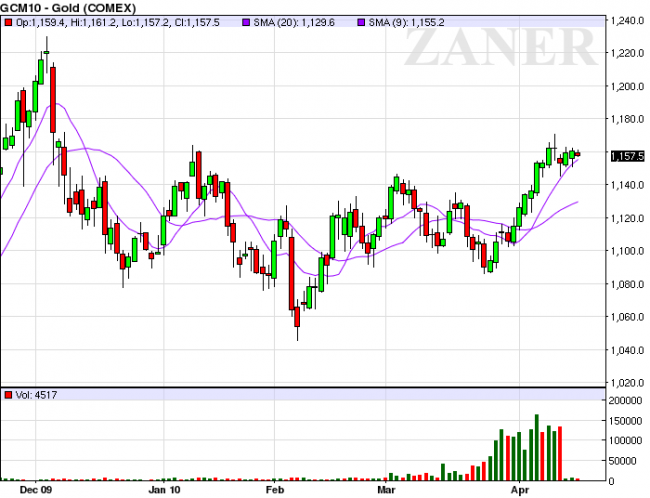Image resolution: width=650 pixels, height=498 pixels.
Task: Click the 'Jan 10' date axis label
Action: point(164,490)
